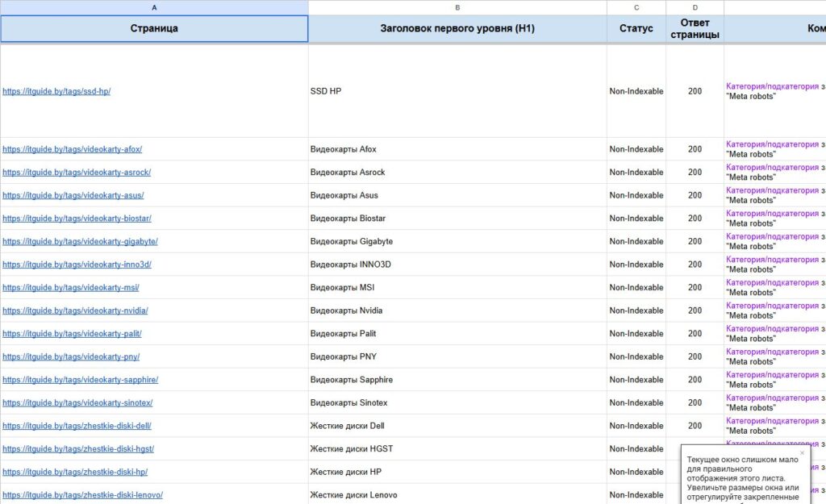Follow the videokarty-gigabyte URL
Viewport: 826px width, 504px height.
tap(80, 242)
